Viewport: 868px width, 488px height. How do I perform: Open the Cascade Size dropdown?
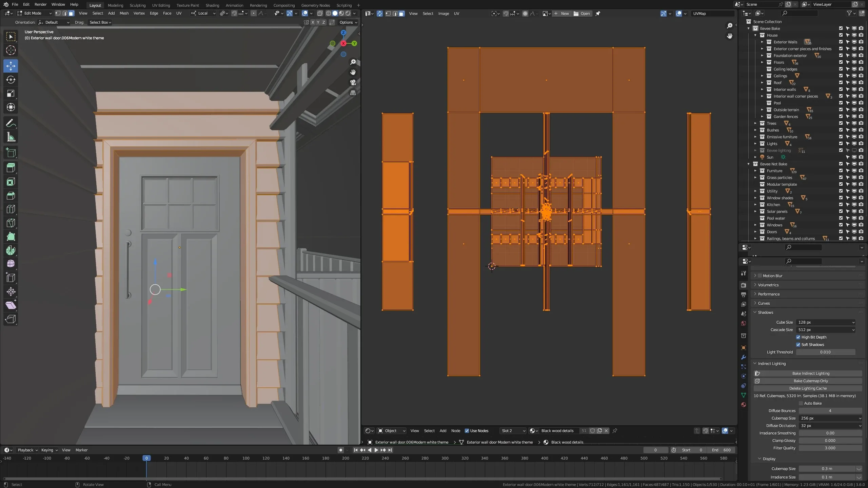tap(826, 330)
